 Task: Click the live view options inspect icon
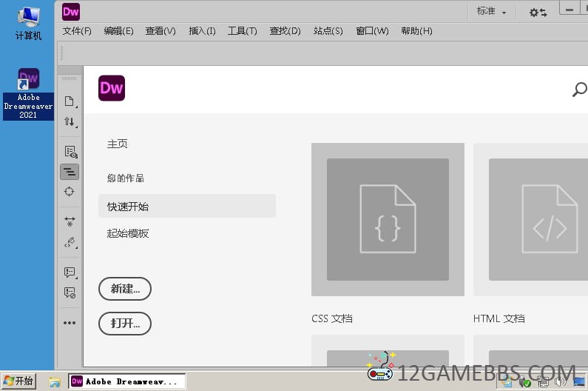pos(70,152)
